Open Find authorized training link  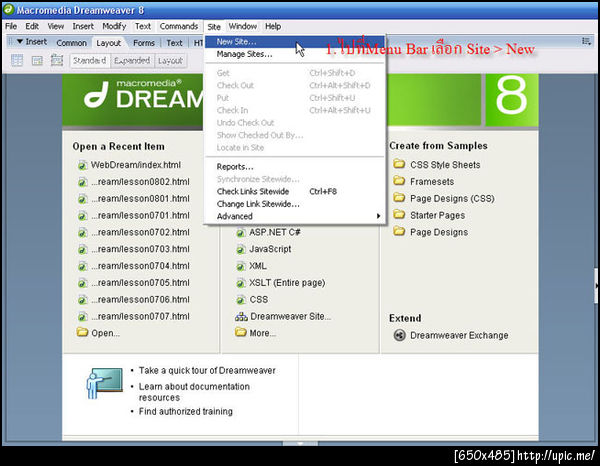[186, 411]
